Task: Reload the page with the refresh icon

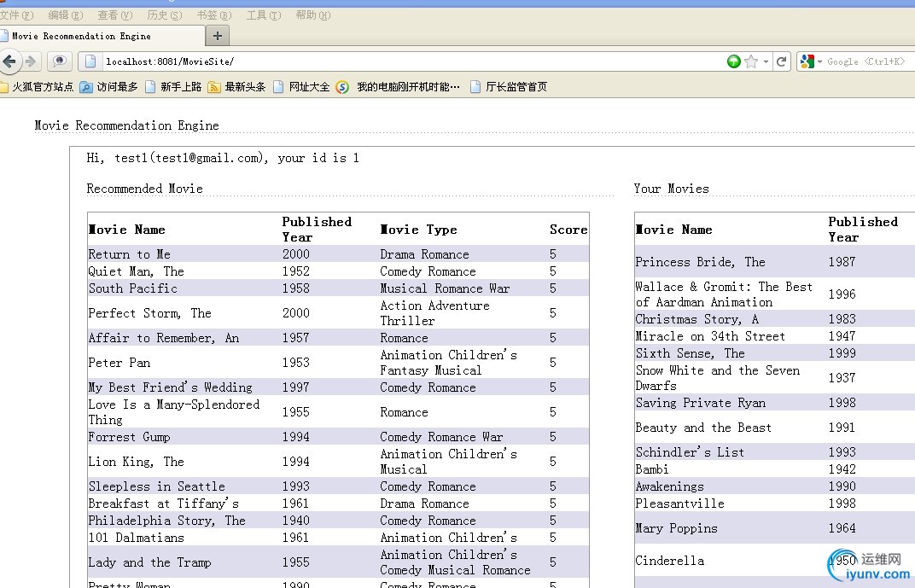Action: pos(781,61)
